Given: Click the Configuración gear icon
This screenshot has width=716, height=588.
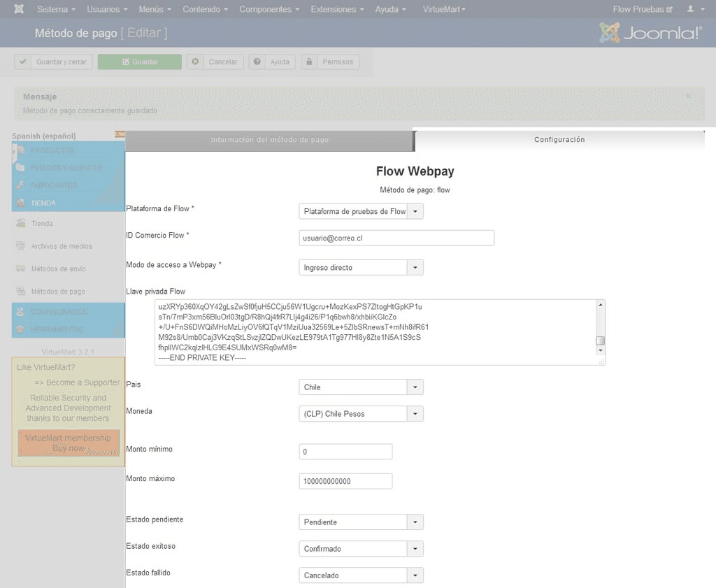Looking at the screenshot, I should [x=20, y=312].
